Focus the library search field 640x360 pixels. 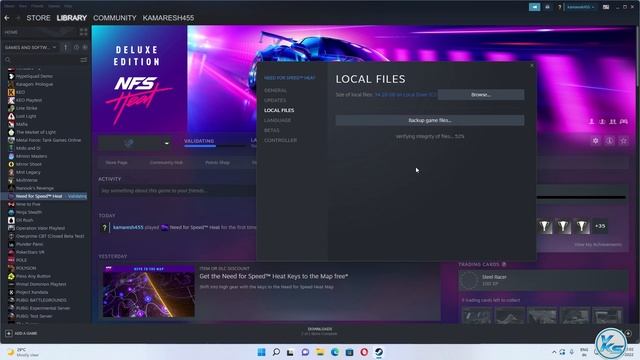pyautogui.click(x=41, y=60)
